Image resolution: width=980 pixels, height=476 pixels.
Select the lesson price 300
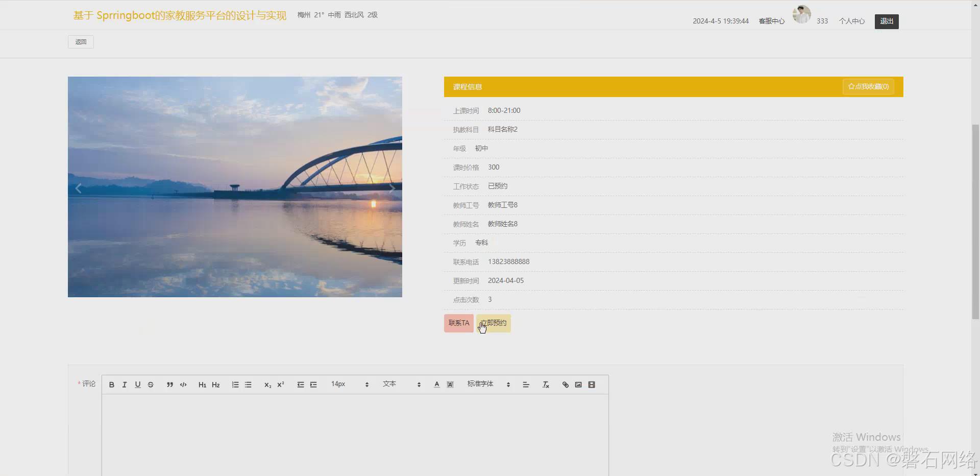coord(494,167)
